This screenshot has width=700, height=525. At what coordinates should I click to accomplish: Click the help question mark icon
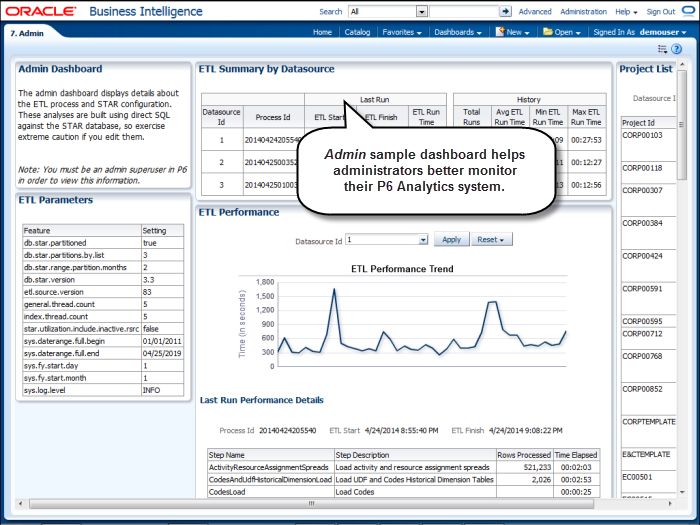click(677, 49)
